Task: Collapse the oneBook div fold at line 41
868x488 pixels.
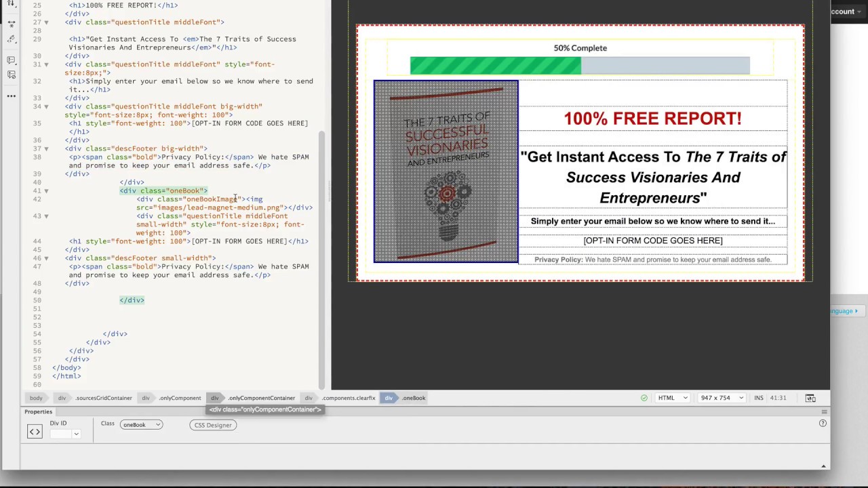Action: 46,190
